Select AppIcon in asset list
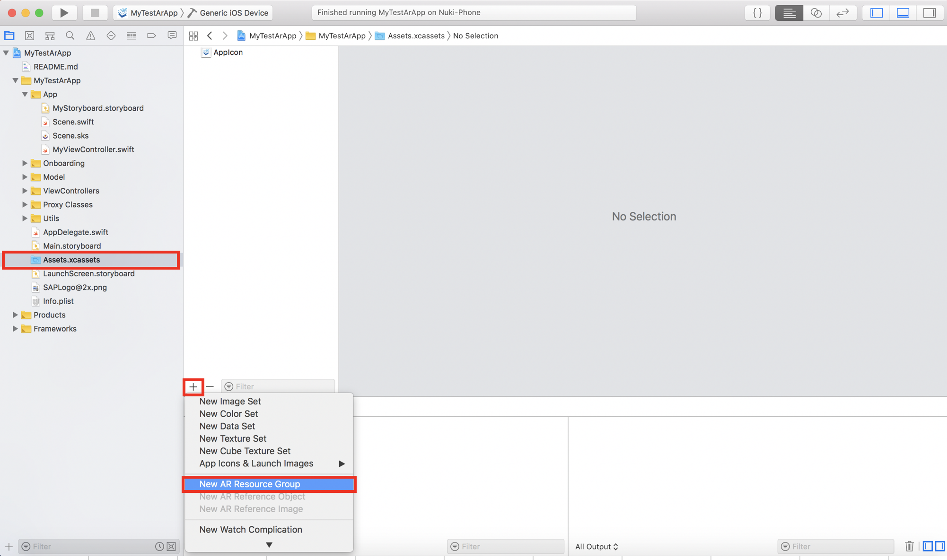The image size is (947, 560). click(228, 52)
